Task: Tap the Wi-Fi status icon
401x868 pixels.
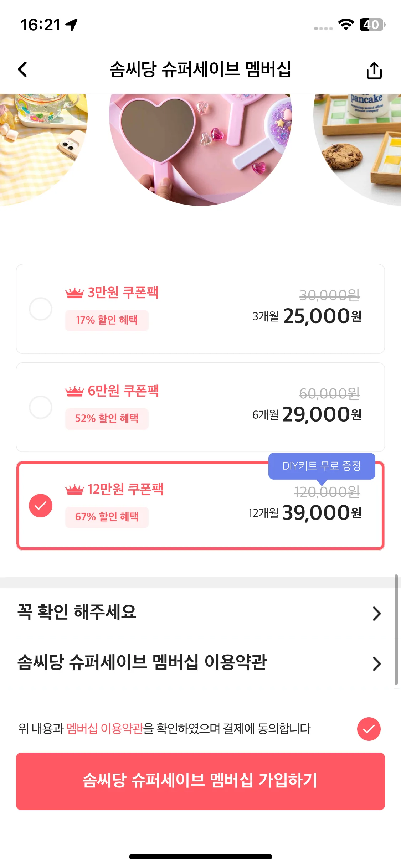Action: (x=346, y=25)
